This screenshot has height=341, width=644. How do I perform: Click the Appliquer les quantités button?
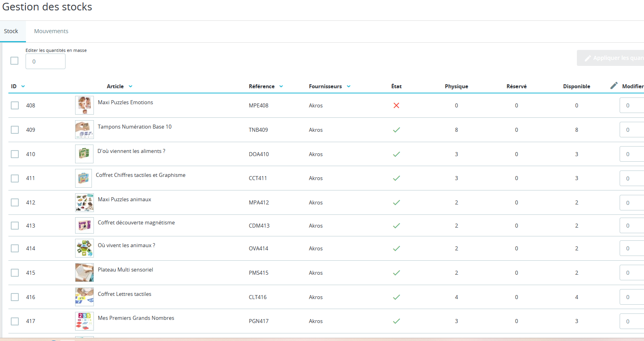(x=610, y=58)
